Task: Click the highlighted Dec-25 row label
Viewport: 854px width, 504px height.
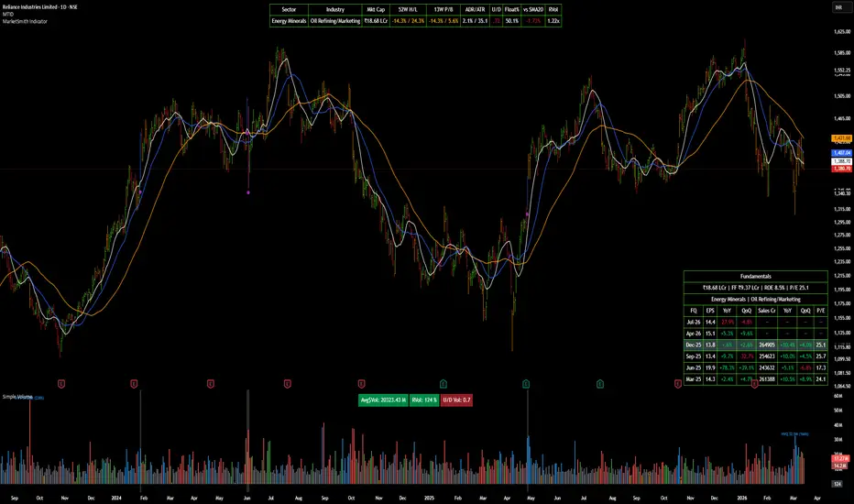Action: [694, 345]
